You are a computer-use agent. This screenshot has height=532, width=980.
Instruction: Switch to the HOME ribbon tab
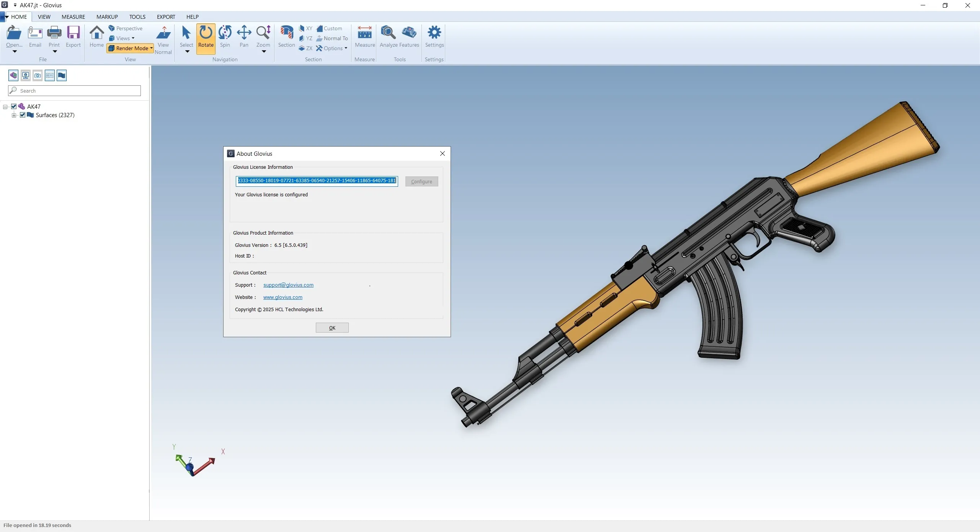(19, 17)
